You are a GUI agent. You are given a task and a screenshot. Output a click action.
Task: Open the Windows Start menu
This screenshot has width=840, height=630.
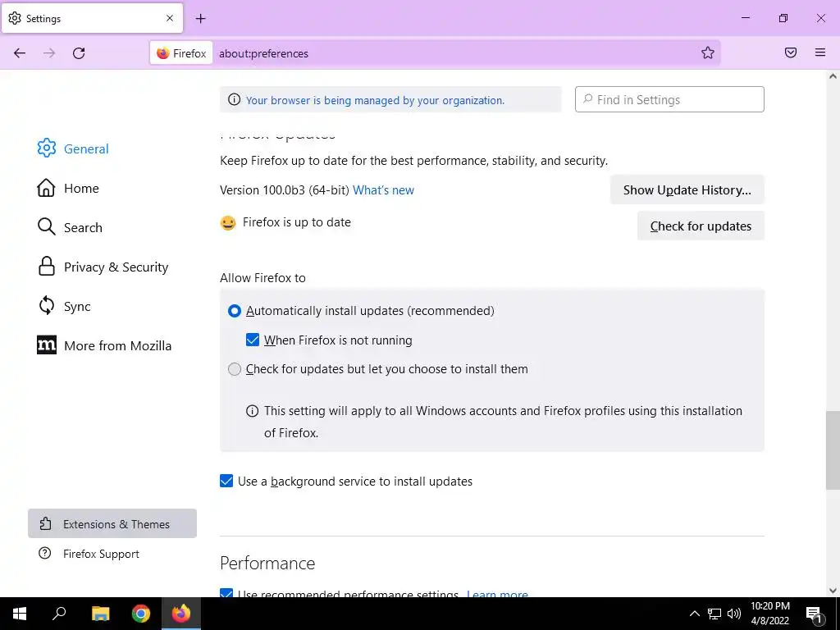pyautogui.click(x=20, y=614)
